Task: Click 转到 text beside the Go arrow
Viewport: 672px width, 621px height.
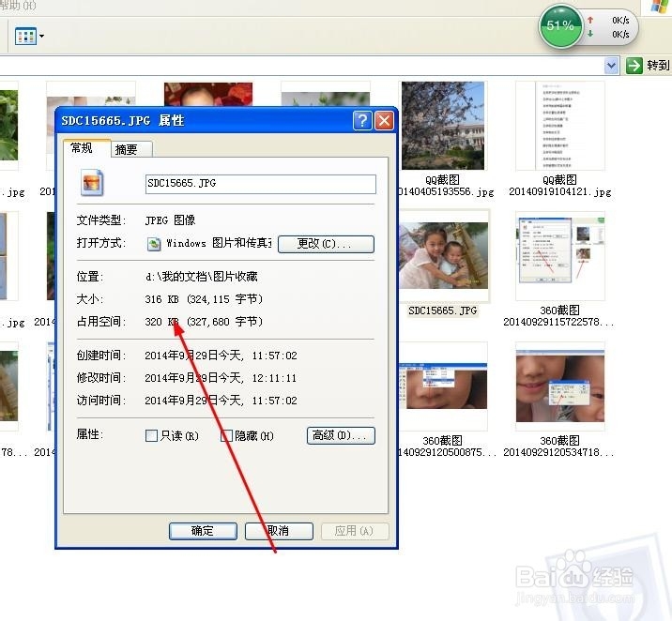Action: 658,66
